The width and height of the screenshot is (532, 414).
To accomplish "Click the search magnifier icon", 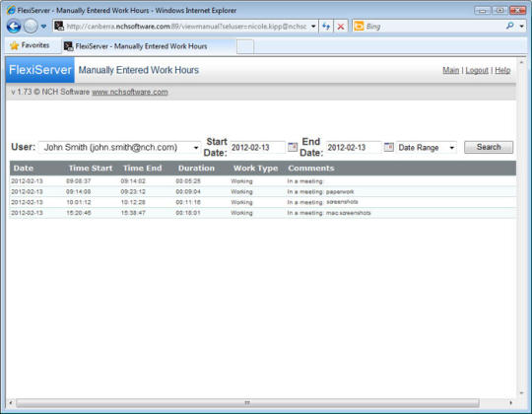I will (x=509, y=26).
